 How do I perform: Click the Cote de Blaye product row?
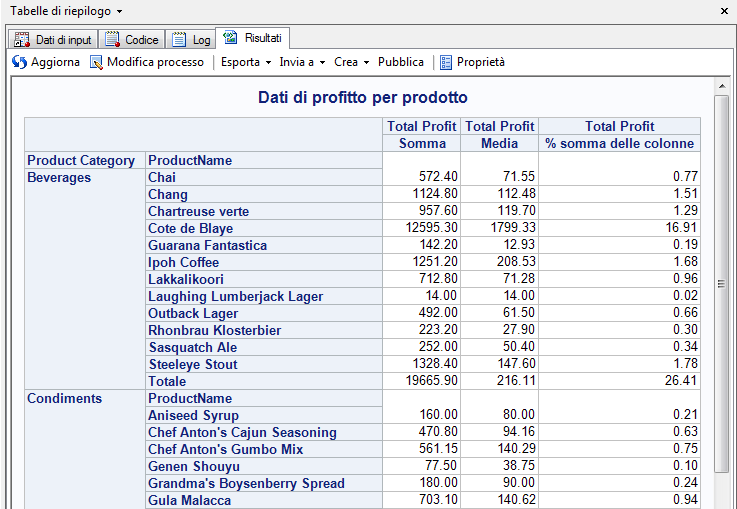191,229
